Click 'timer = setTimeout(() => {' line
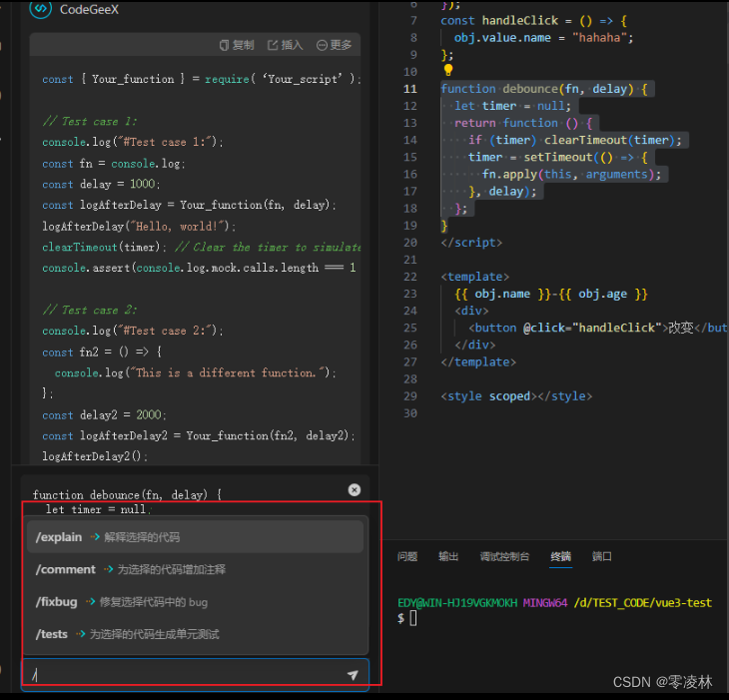The image size is (729, 700). point(558,157)
